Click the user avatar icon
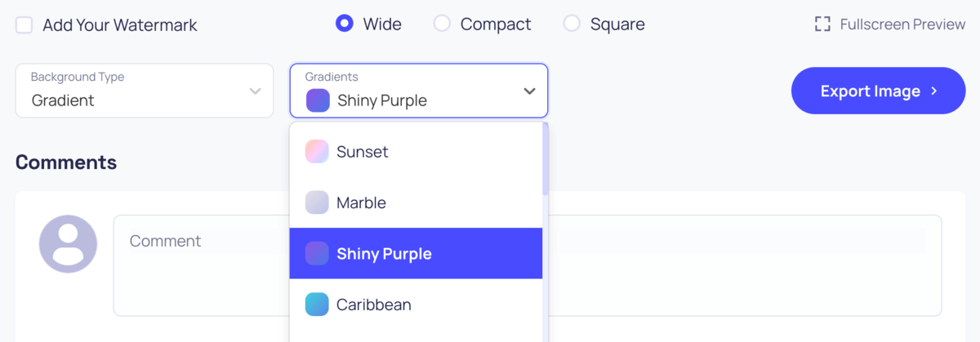The width and height of the screenshot is (980, 342). [68, 243]
